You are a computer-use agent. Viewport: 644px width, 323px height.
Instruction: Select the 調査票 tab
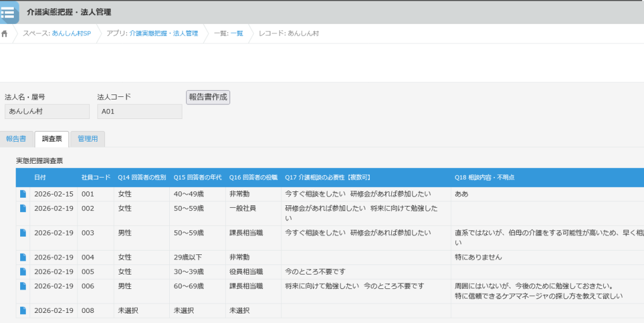coord(52,139)
